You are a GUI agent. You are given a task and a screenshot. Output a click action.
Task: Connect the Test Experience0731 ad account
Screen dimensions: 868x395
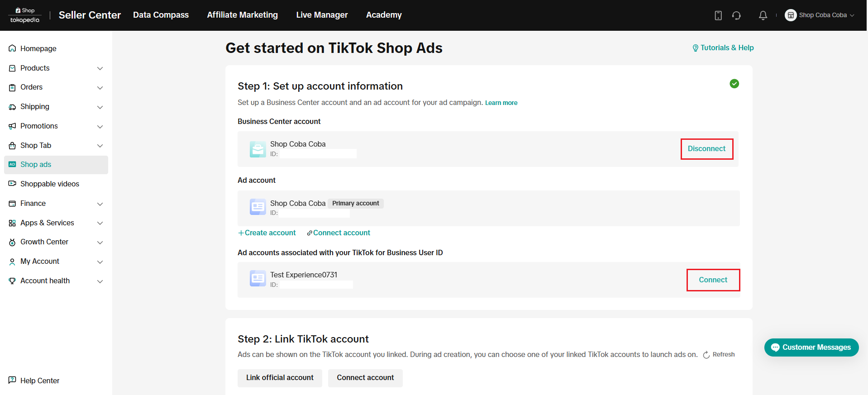point(713,280)
